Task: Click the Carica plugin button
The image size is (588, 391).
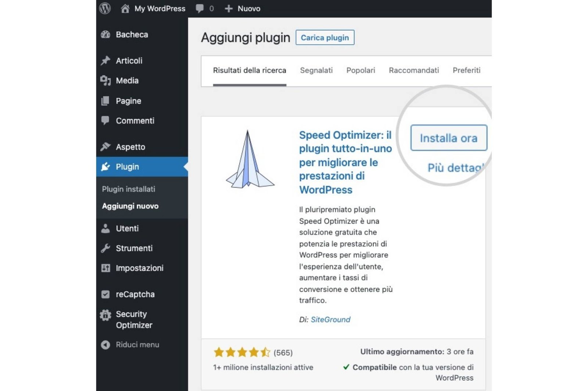Action: tap(325, 38)
